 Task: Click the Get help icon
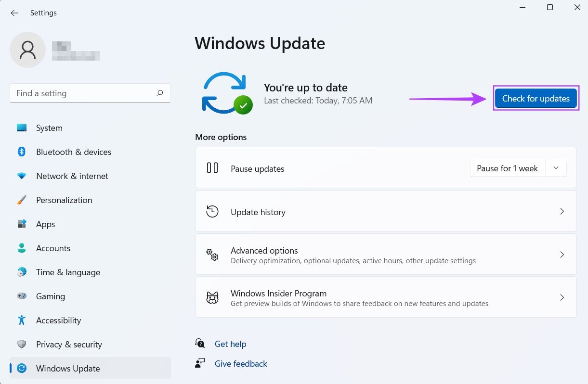200,344
